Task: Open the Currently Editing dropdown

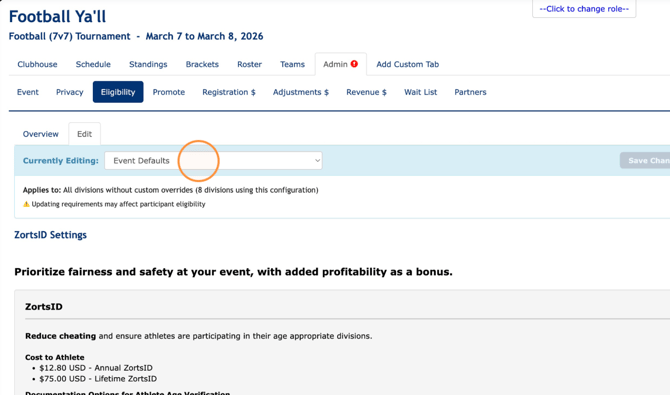Action: (213, 161)
